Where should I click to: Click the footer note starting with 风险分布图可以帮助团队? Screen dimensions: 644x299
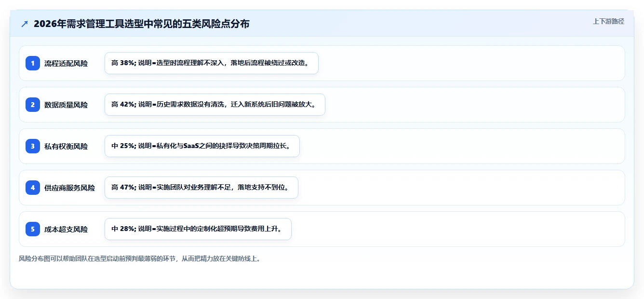pos(140,258)
